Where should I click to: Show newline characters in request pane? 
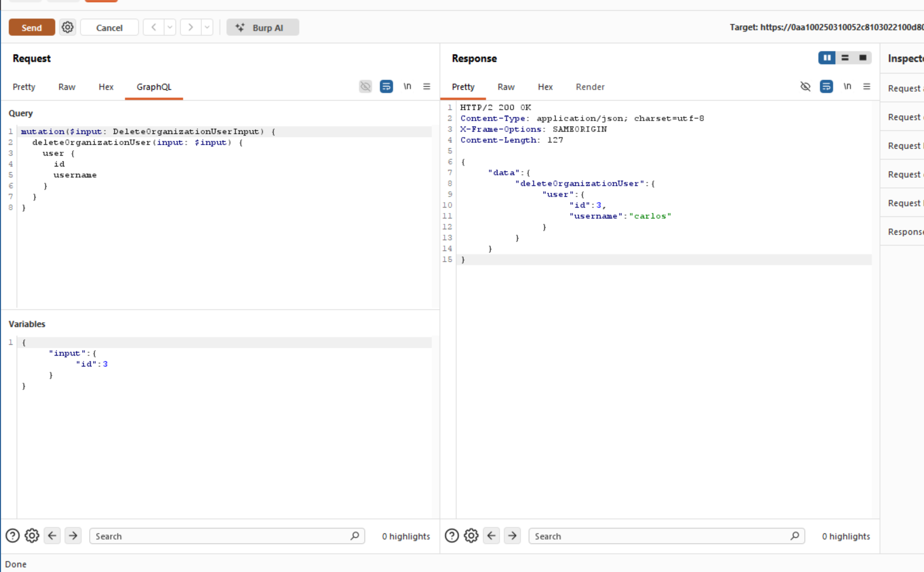pos(408,86)
